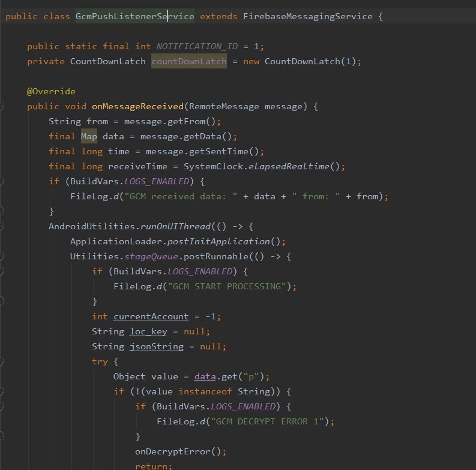Click ApplicationLoader class reference
The width and height of the screenshot is (476, 470).
116,241
